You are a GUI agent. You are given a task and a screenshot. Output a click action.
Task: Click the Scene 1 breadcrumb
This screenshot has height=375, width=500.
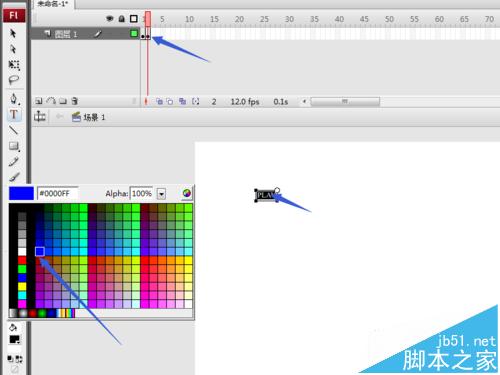[x=89, y=117]
